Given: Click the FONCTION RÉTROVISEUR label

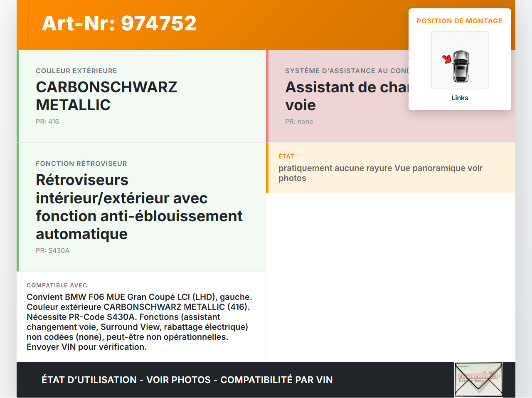Looking at the screenshot, I should pos(81,163).
